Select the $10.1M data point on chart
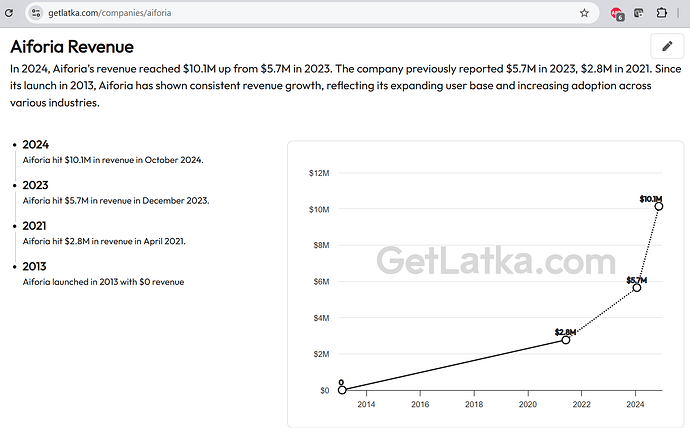Screen dimensions: 690x428 [659, 207]
